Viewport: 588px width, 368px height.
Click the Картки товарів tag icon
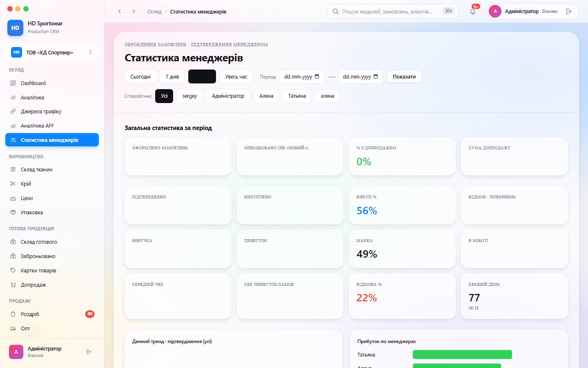[13, 270]
